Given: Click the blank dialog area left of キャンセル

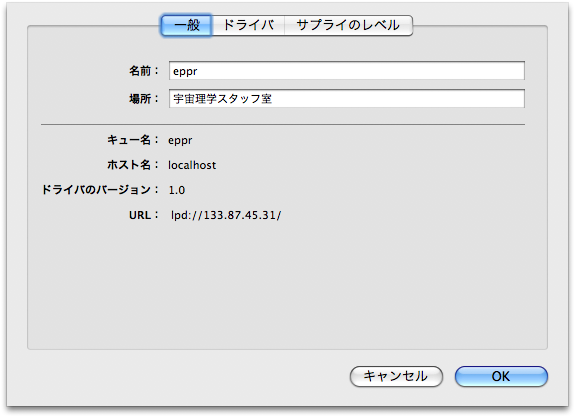Looking at the screenshot, I should click(x=176, y=376).
